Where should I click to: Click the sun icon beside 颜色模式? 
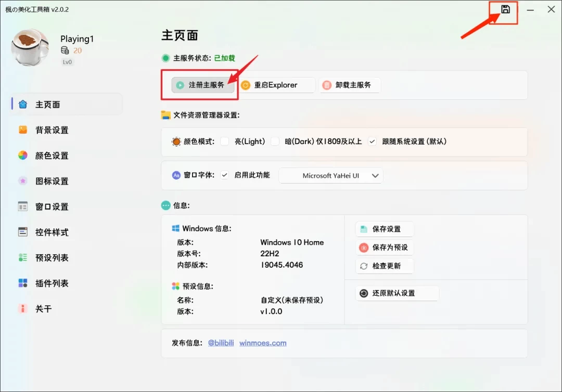click(x=176, y=142)
